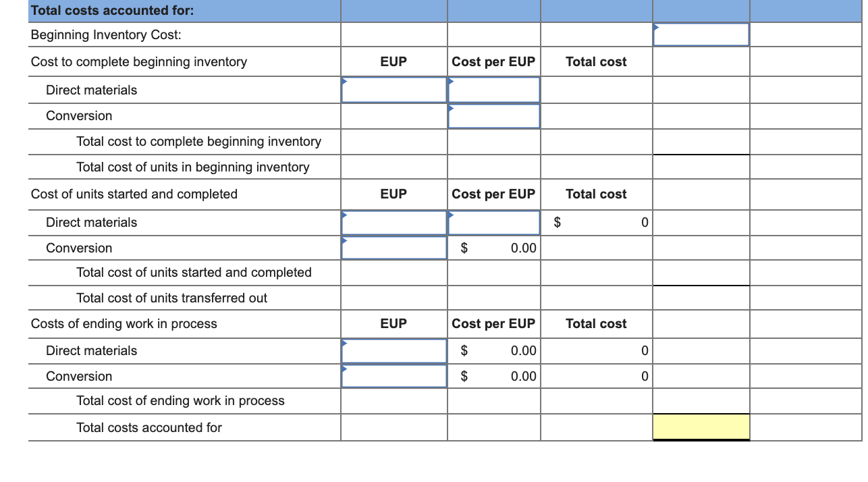
Task: Open EUP dropdown for started and completed Direct materials
Action: click(394, 222)
